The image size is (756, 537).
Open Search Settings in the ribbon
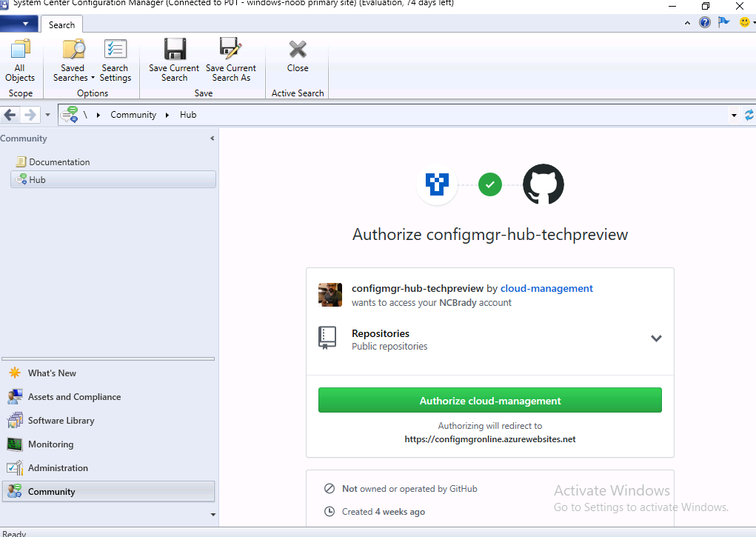pyautogui.click(x=116, y=60)
